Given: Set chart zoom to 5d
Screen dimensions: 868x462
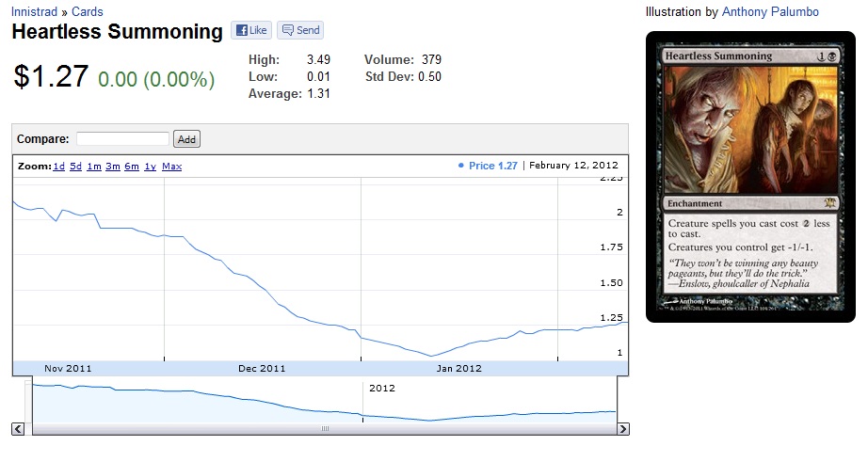Looking at the screenshot, I should (75, 167).
